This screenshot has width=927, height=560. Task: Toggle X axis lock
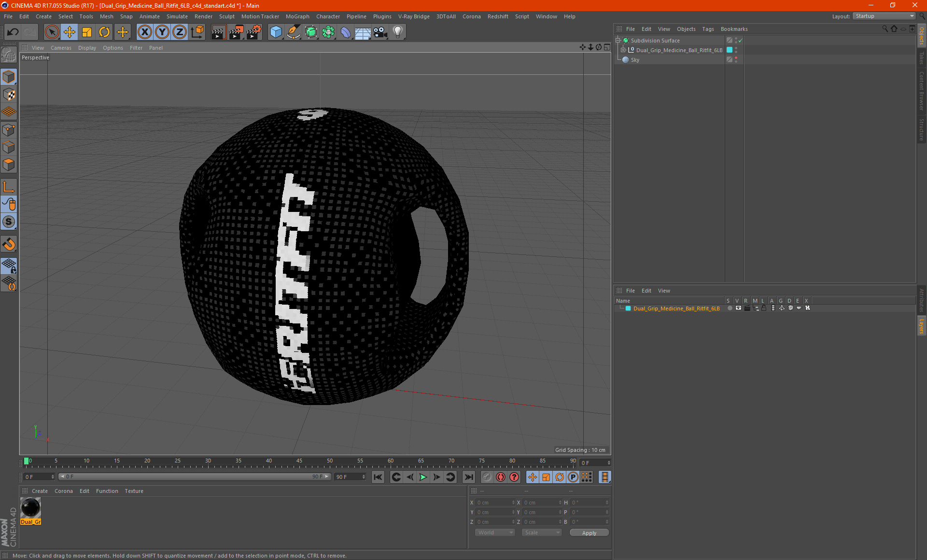pyautogui.click(x=144, y=32)
